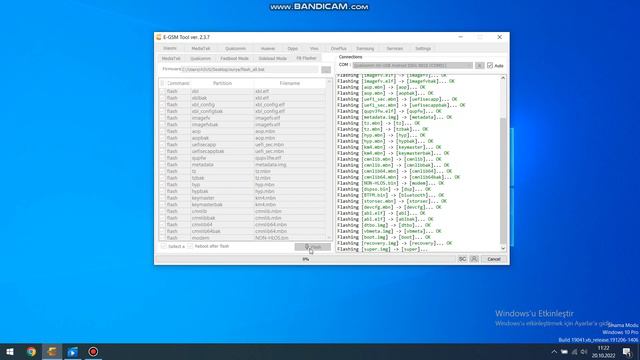Click the Flash button
Viewport: 640px width, 360px height.
(x=313, y=247)
